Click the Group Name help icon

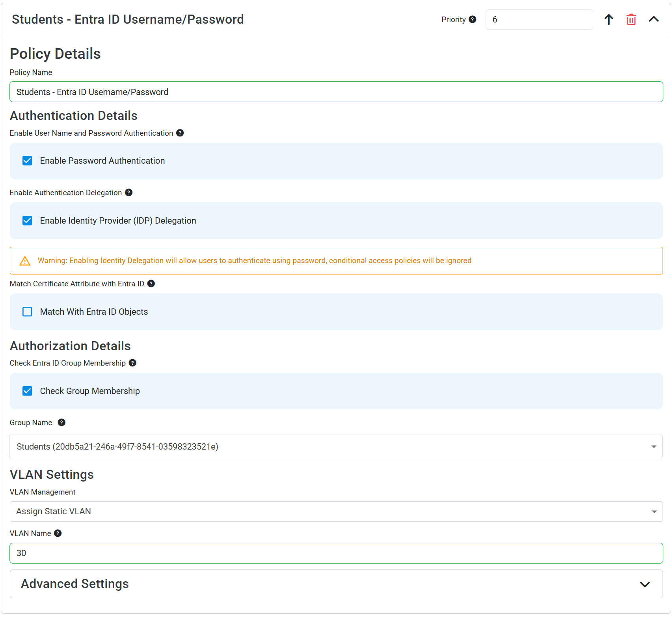[x=61, y=422]
